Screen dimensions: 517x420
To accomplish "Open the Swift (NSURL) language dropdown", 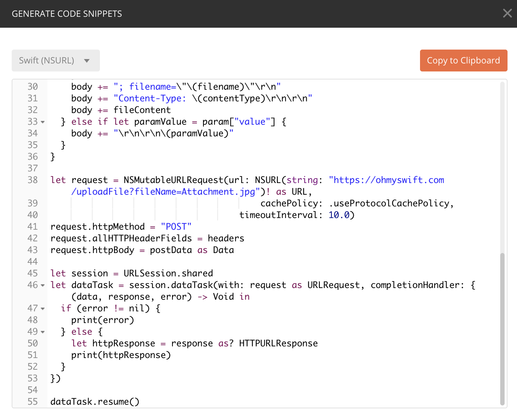I will 56,61.
